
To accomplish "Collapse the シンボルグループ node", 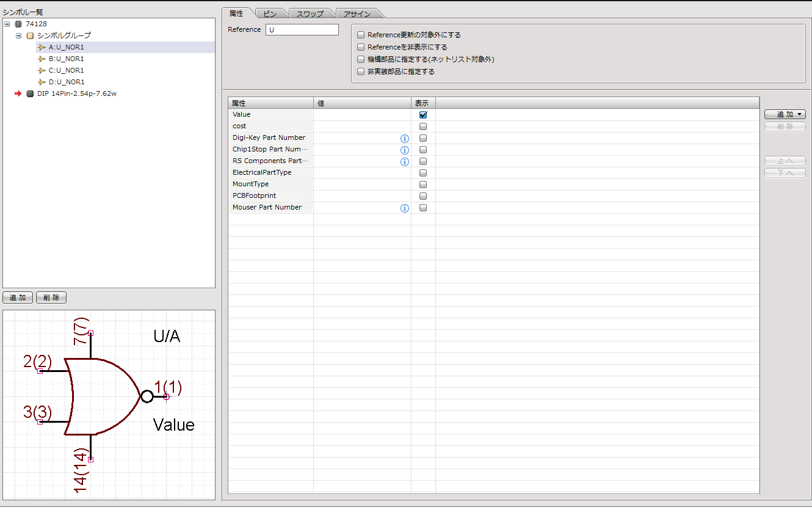I will 18,35.
